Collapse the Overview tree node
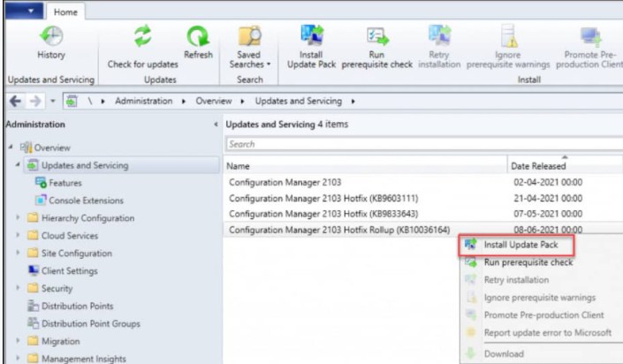 tap(11, 147)
